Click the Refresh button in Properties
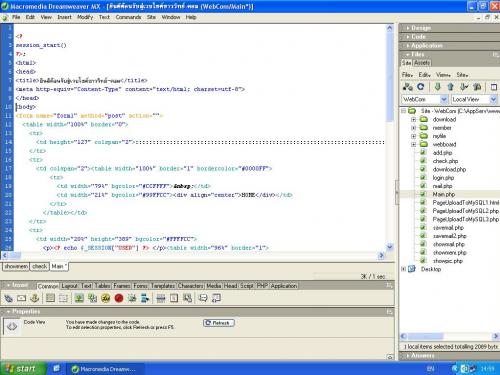This screenshot has width=500, height=375. tap(219, 323)
